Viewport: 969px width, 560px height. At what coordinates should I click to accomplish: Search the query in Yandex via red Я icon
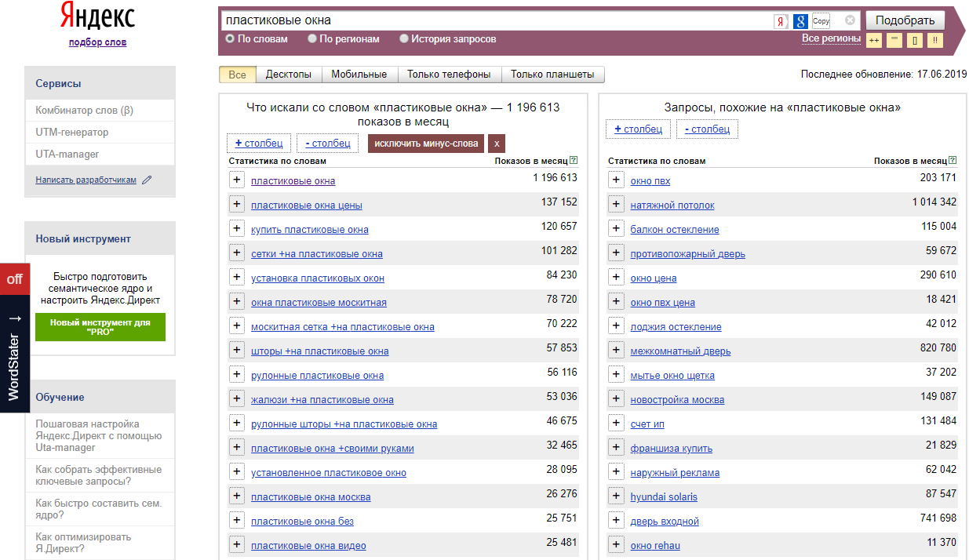coord(781,21)
